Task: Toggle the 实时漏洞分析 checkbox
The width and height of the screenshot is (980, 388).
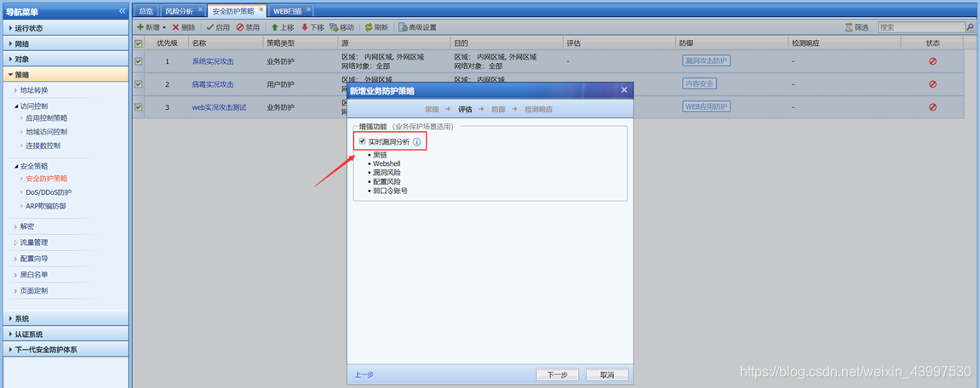Action: pos(363,142)
